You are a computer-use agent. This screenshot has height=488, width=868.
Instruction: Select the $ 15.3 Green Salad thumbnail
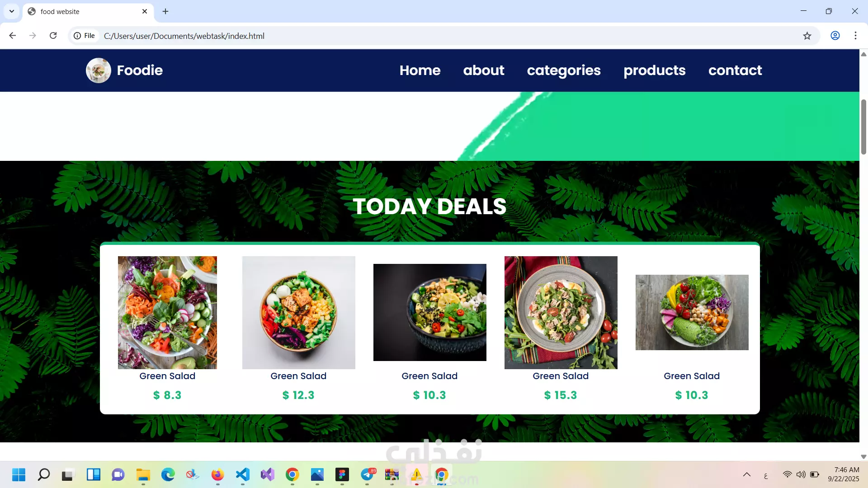point(561,313)
